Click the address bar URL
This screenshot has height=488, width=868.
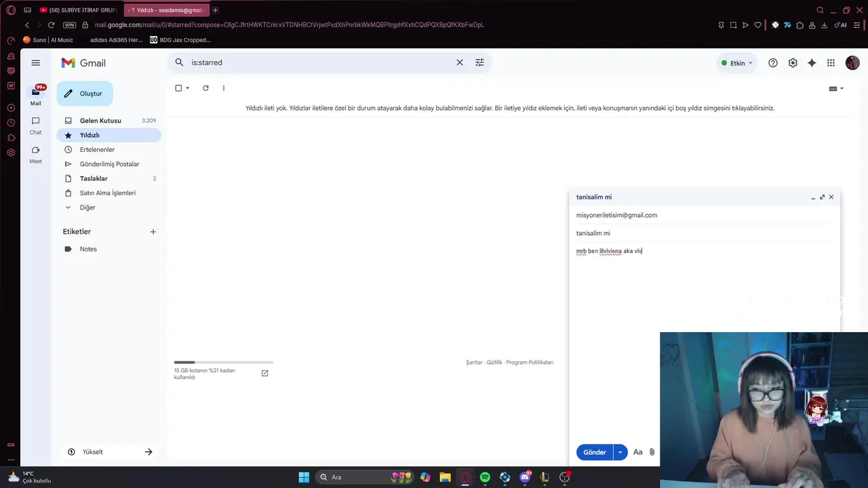[x=290, y=25]
